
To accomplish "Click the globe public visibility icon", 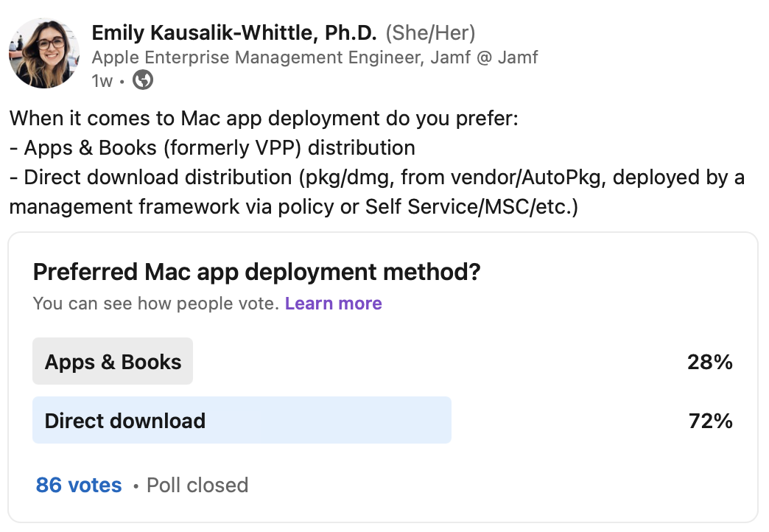I will (143, 80).
